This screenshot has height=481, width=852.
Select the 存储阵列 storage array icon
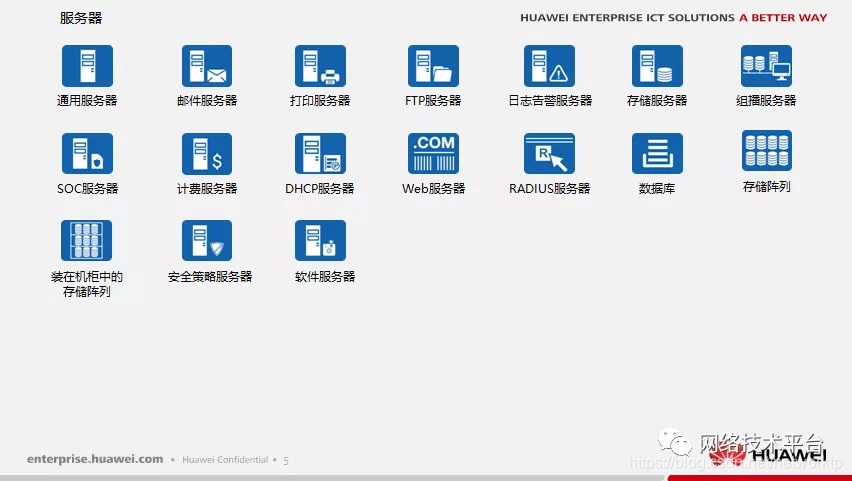(767, 151)
